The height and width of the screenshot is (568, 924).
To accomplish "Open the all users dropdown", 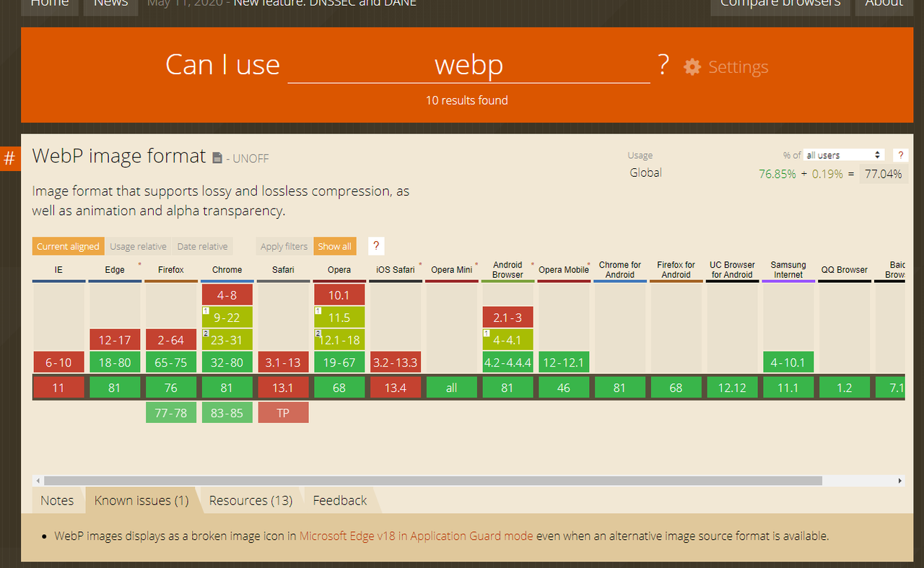I will pyautogui.click(x=844, y=155).
